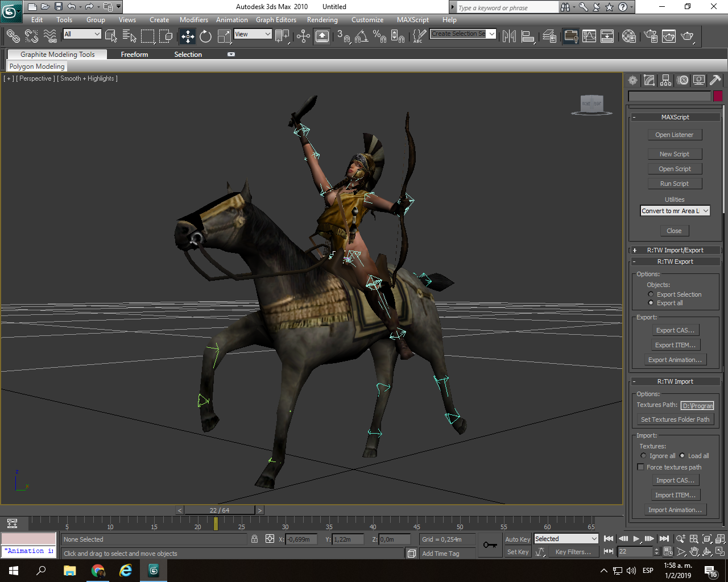
Task: Open the Animation menu
Action: pyautogui.click(x=231, y=20)
